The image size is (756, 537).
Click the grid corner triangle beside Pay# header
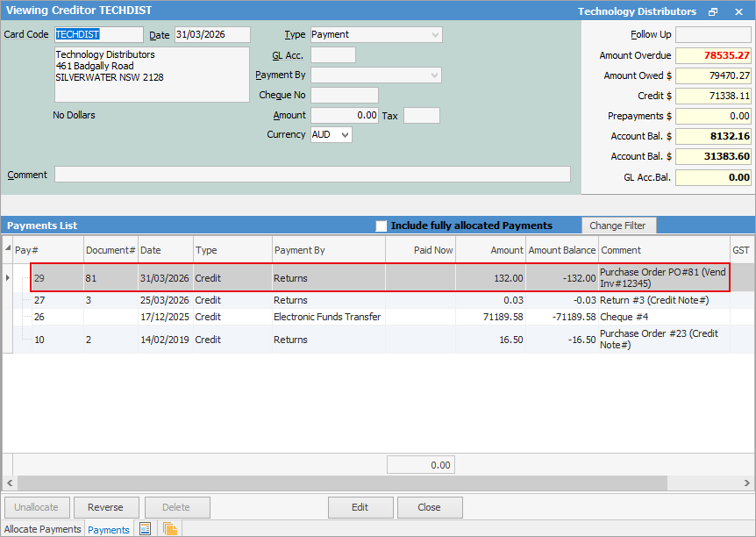7,250
